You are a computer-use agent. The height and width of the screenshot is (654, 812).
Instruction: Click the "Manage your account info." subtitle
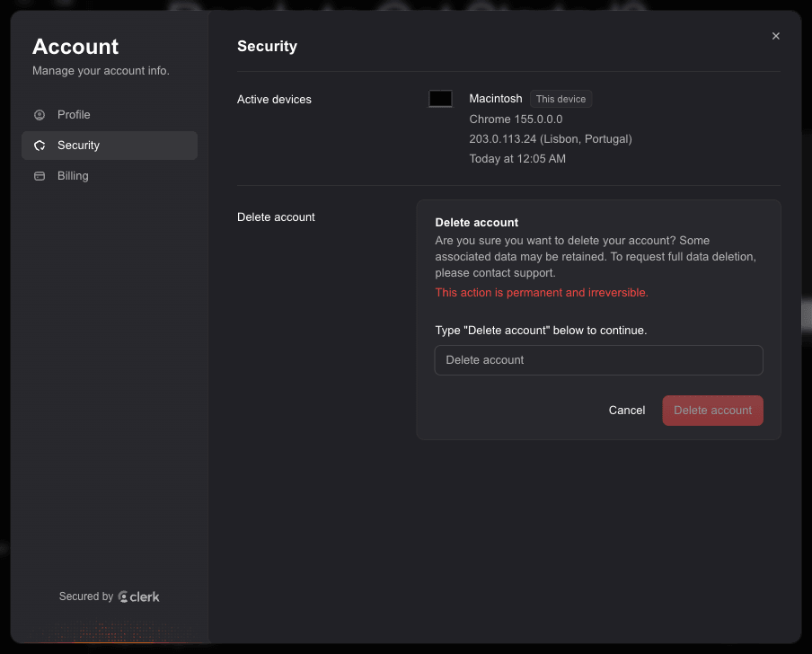point(101,70)
